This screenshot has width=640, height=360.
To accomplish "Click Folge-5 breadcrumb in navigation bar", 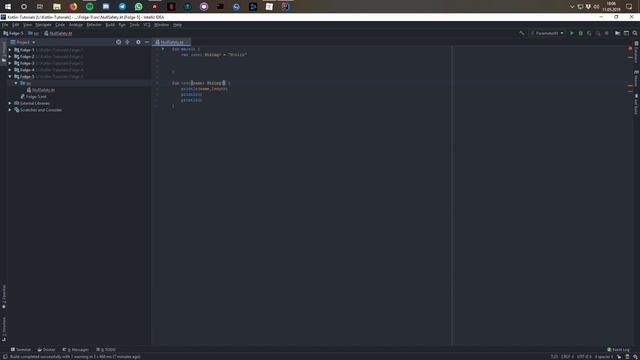I will click(x=13, y=33).
